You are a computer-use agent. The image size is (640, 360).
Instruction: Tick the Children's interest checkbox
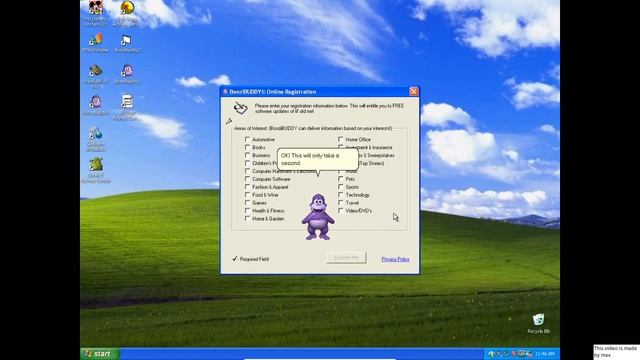[247, 163]
